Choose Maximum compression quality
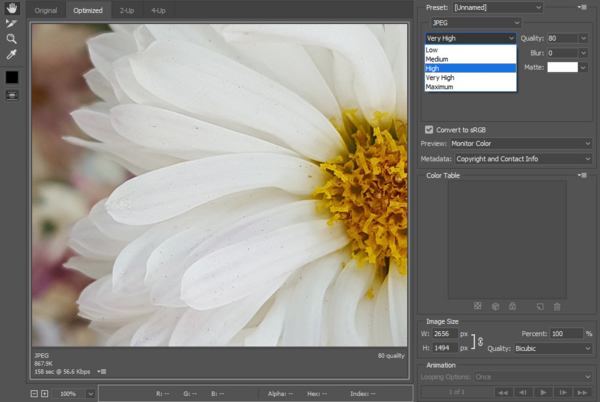This screenshot has width=600, height=402. (470, 87)
